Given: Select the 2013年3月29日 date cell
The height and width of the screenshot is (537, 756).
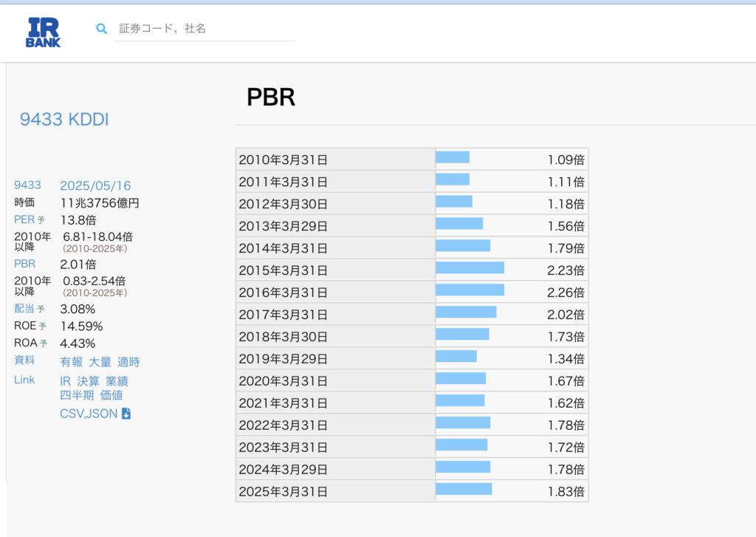Looking at the screenshot, I should pyautogui.click(x=336, y=226).
